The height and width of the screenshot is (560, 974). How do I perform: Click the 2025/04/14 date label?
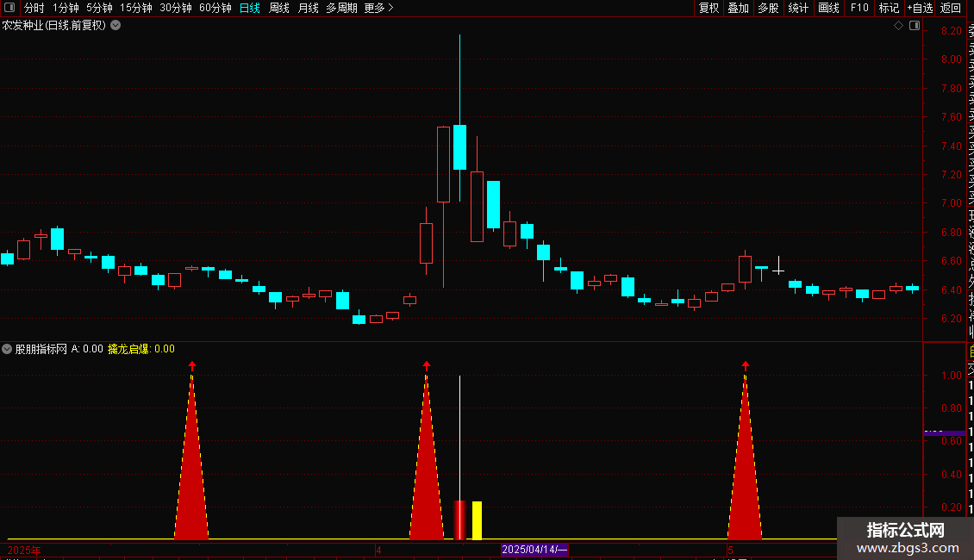(534, 550)
